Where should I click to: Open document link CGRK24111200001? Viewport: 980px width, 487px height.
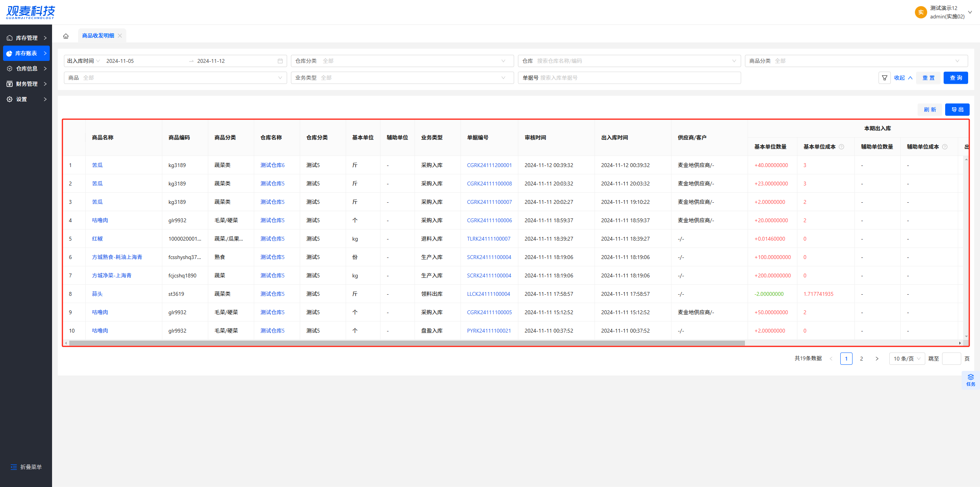(x=489, y=165)
